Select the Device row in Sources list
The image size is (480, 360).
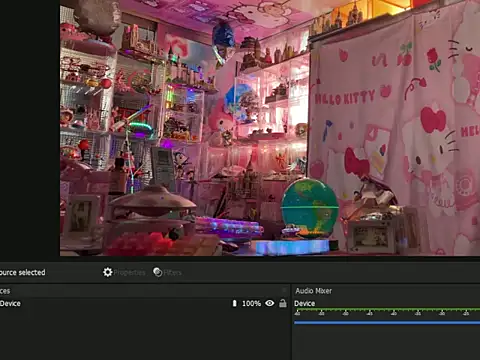(x=144, y=303)
